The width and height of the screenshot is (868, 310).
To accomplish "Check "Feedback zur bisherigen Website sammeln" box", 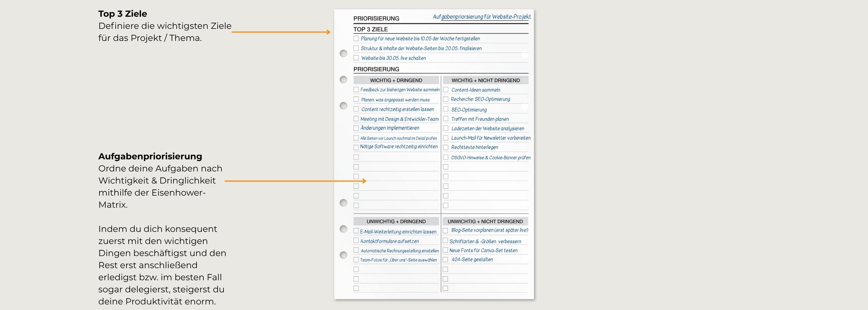I will point(356,90).
